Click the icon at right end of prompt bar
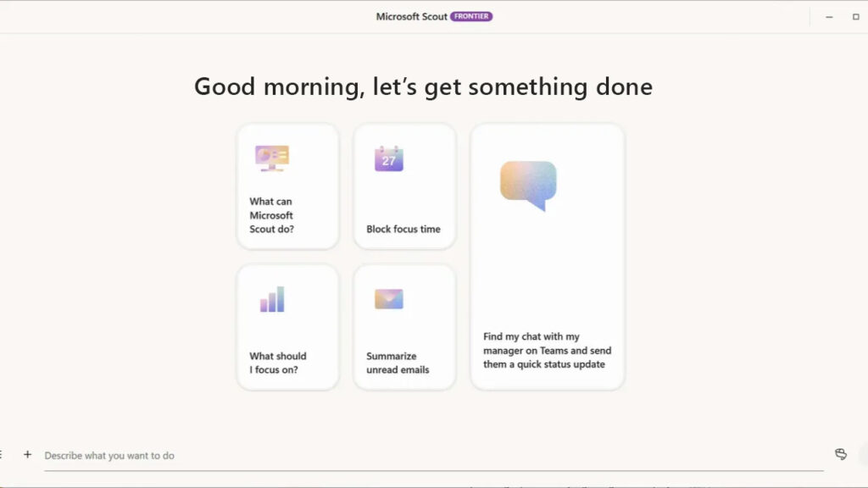Image resolution: width=868 pixels, height=488 pixels. point(840,454)
